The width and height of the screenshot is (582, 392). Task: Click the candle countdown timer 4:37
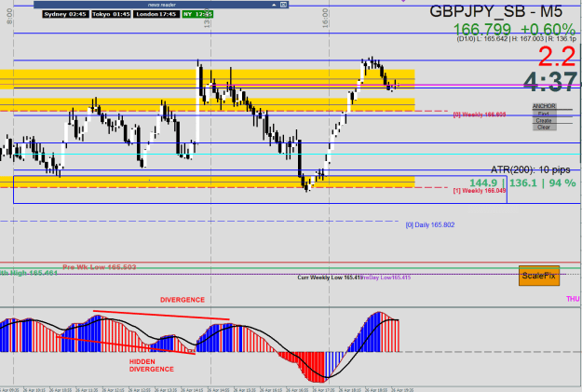pyautogui.click(x=550, y=82)
